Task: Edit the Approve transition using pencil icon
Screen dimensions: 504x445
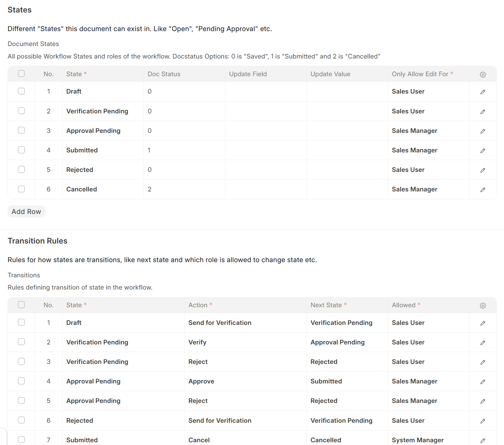Action: pyautogui.click(x=483, y=382)
